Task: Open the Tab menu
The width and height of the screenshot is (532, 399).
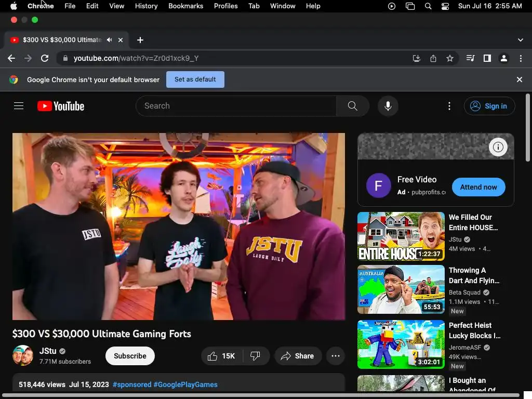Action: tap(254, 6)
